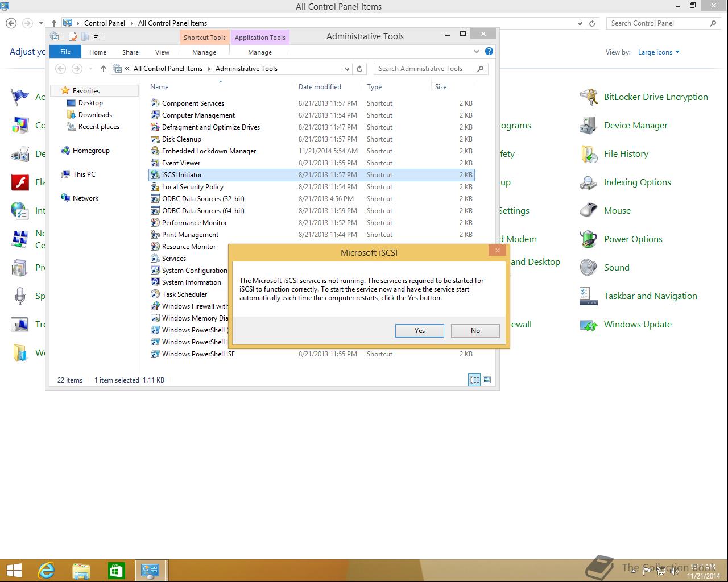Select Homegroup in navigation pane
The height and width of the screenshot is (582, 728).
(x=91, y=151)
